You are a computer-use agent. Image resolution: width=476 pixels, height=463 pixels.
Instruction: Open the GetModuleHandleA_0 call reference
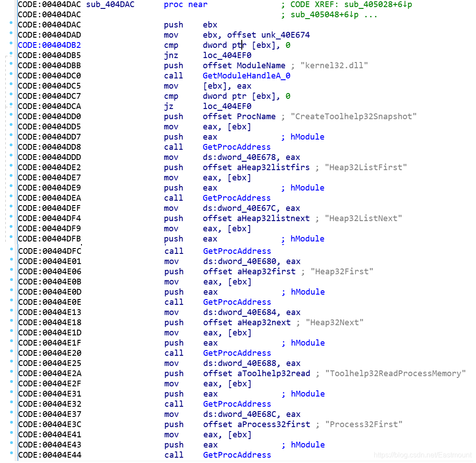(x=247, y=76)
